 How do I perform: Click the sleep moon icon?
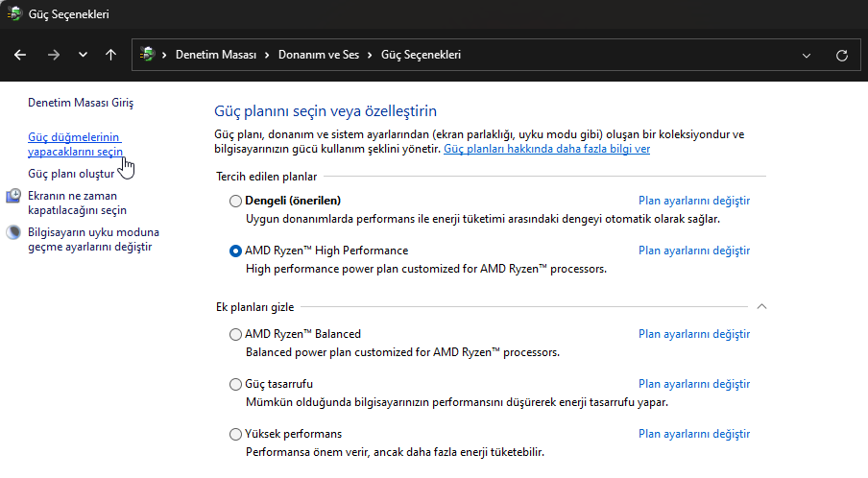pyautogui.click(x=13, y=232)
